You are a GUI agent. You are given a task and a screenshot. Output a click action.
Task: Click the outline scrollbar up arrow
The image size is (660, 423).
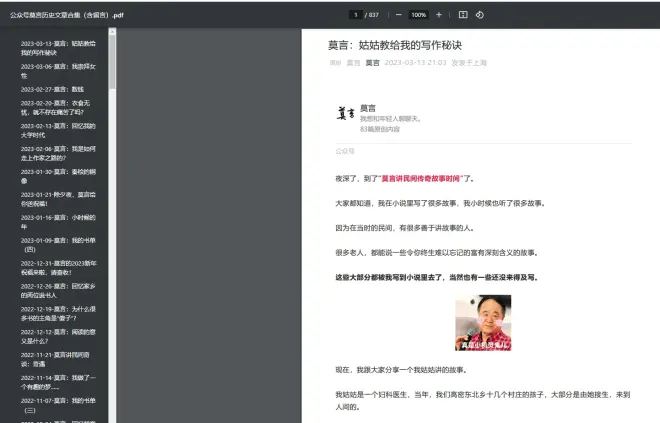click(x=112, y=32)
